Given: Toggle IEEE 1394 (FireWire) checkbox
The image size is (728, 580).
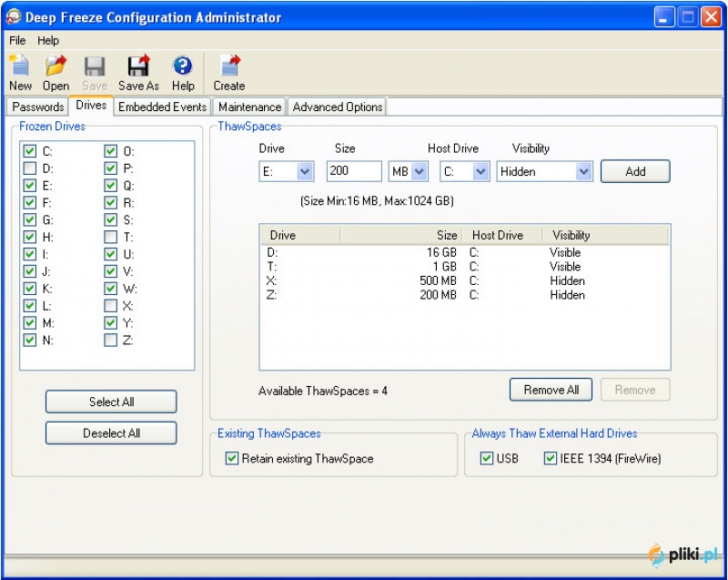Looking at the screenshot, I should point(551,458).
